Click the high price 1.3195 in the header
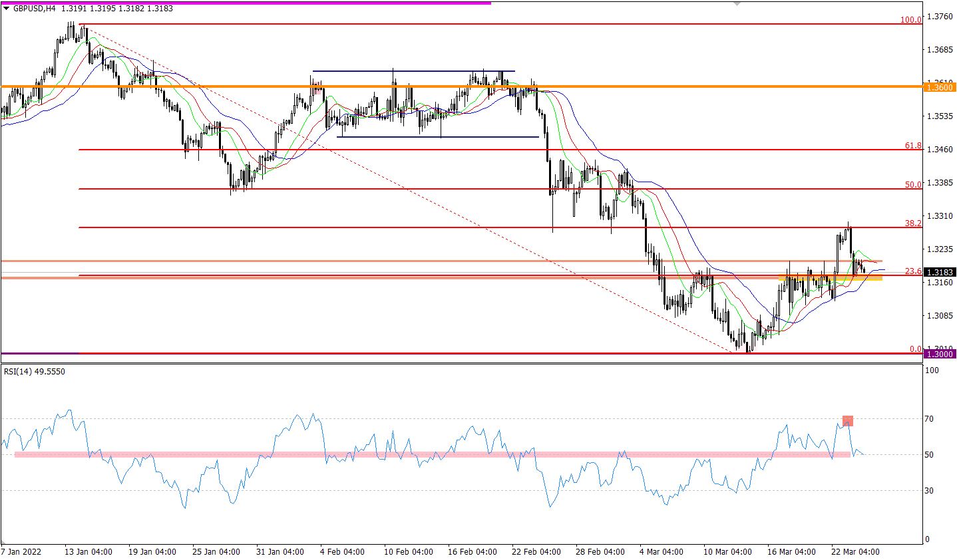Image resolution: width=957 pixels, height=560 pixels. [x=103, y=10]
